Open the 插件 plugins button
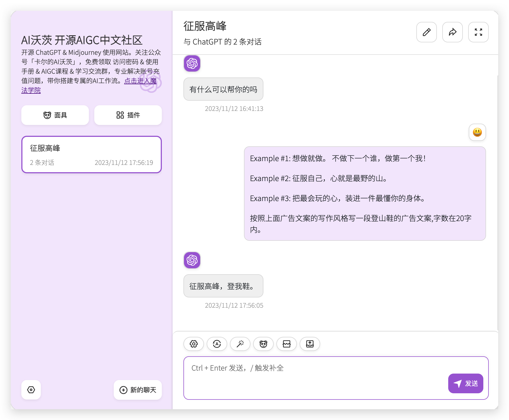 click(128, 115)
